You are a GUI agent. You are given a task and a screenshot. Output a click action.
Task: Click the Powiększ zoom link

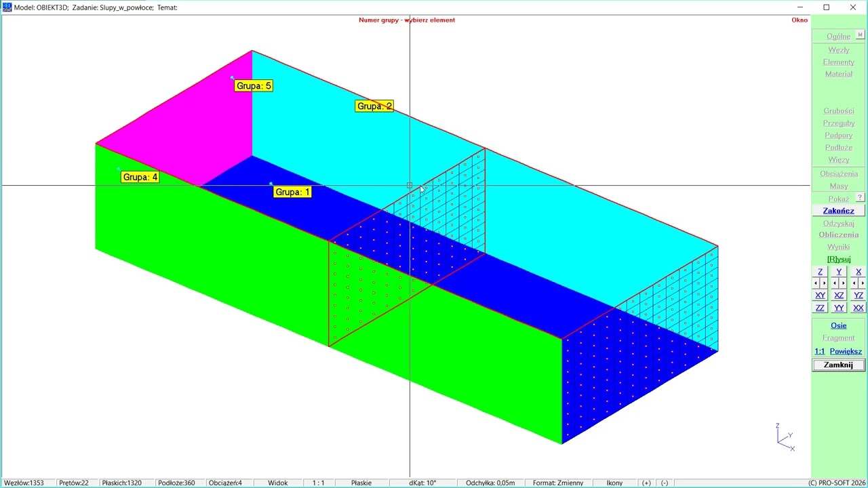click(846, 351)
